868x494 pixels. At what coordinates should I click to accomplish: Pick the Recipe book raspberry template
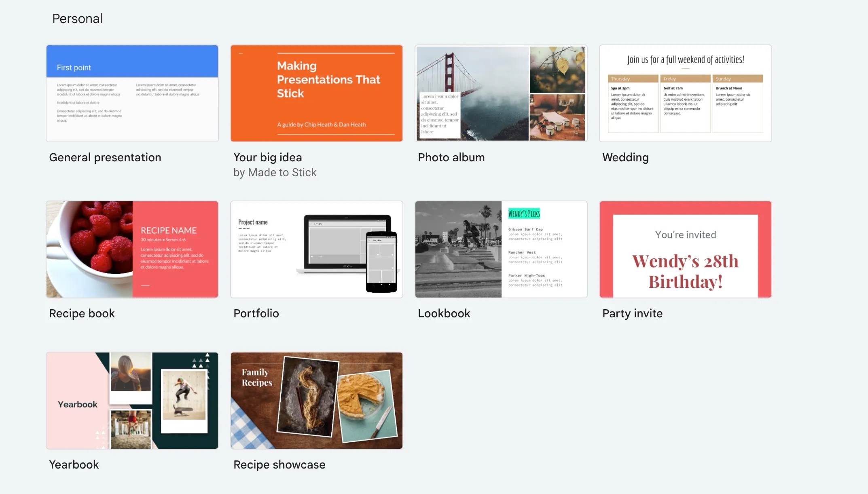click(x=132, y=249)
